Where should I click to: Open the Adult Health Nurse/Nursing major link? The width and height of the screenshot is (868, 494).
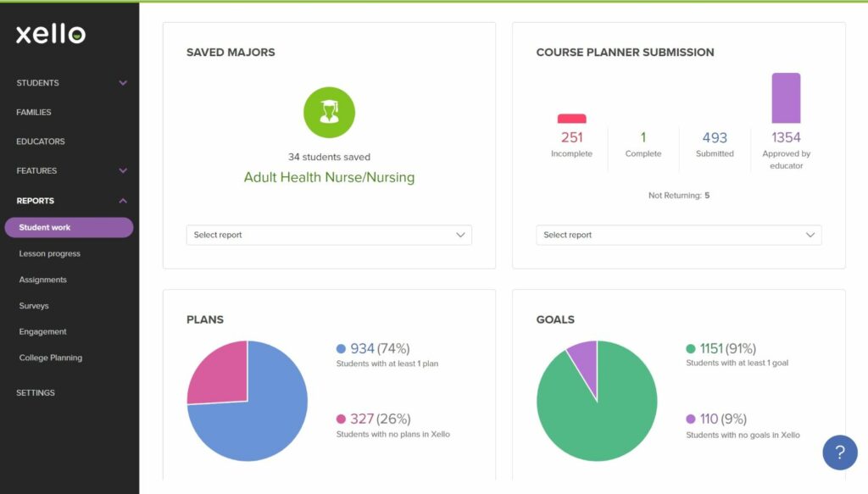329,177
